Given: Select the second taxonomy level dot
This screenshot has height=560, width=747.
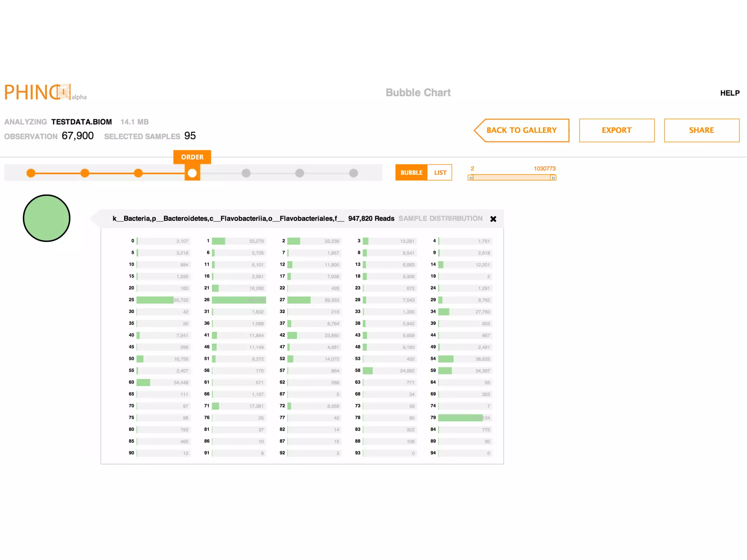Looking at the screenshot, I should click(x=85, y=173).
